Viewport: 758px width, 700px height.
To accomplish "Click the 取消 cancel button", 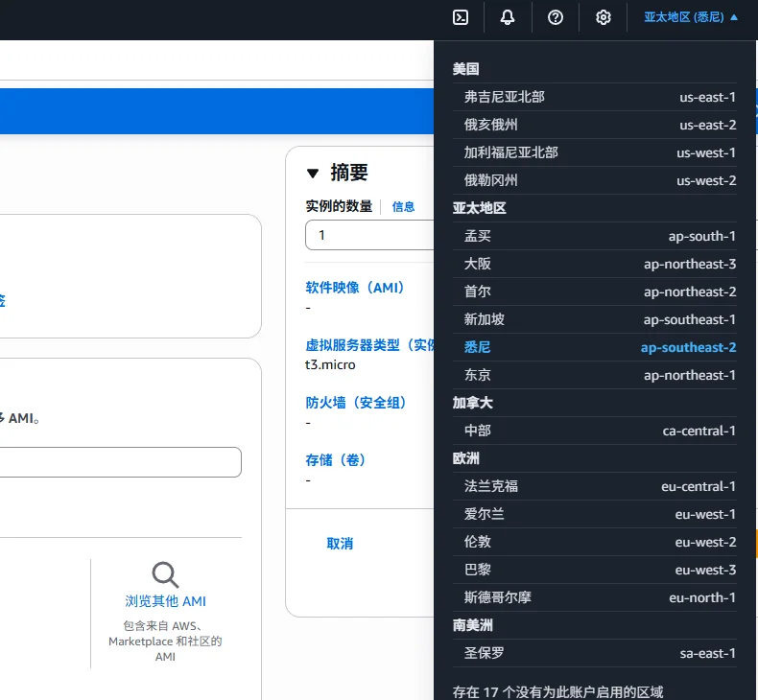I will [x=340, y=544].
